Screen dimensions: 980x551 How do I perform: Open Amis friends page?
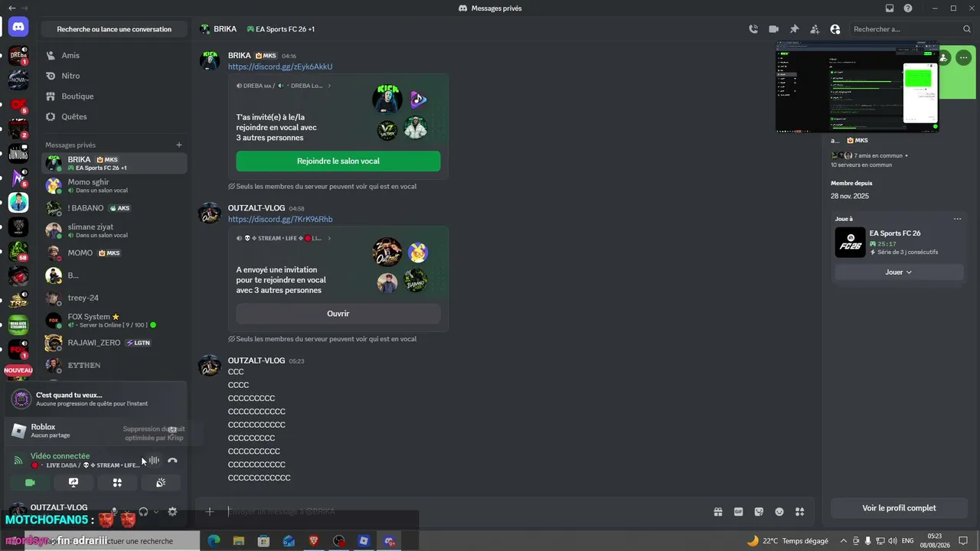114,56
